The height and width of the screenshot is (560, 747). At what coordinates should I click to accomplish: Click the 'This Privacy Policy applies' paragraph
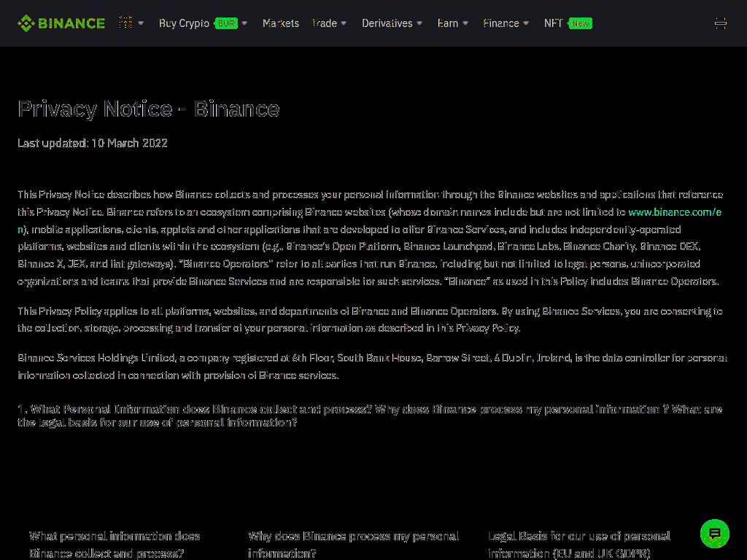coord(370,319)
